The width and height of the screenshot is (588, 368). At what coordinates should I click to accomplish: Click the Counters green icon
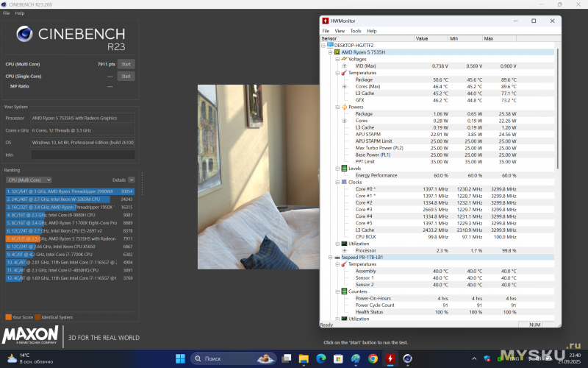click(x=344, y=291)
